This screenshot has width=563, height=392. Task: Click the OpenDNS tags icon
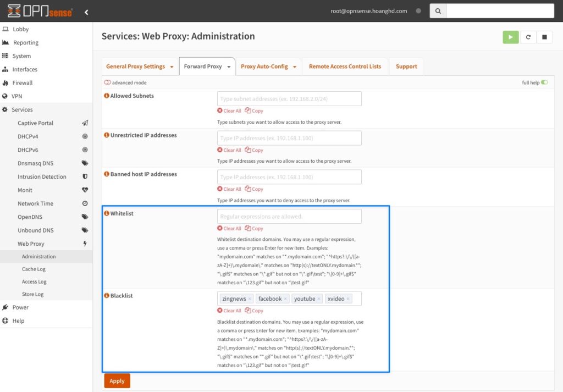[x=85, y=217]
